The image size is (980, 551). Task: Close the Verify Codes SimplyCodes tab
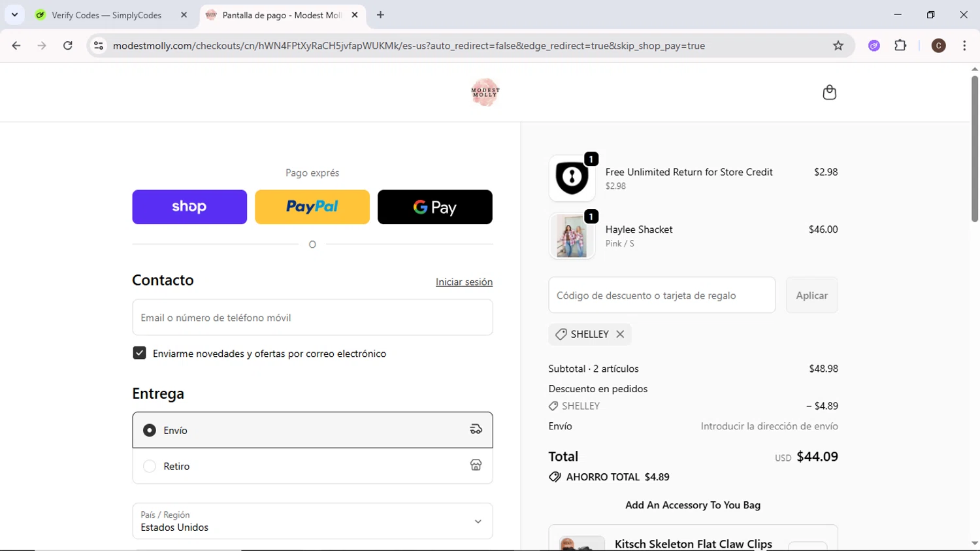[184, 14]
